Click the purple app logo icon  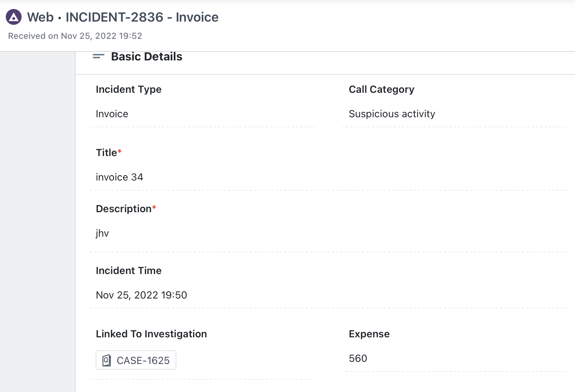coord(14,17)
